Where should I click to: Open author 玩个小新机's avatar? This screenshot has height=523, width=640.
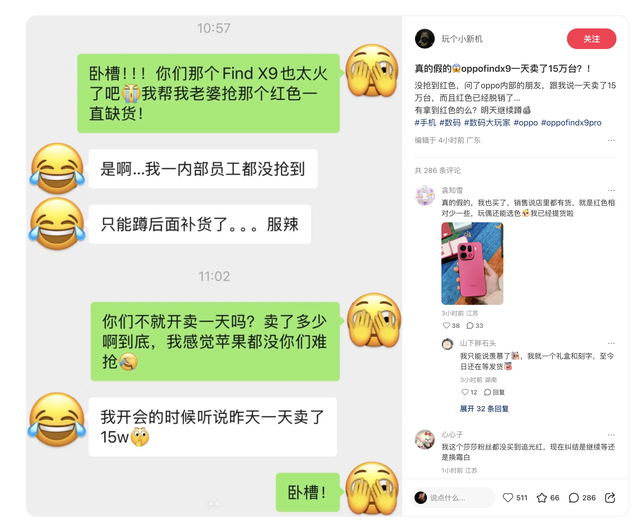point(424,39)
